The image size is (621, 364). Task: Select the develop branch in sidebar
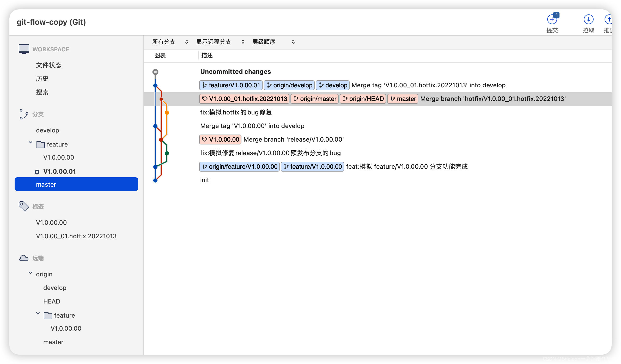48,130
